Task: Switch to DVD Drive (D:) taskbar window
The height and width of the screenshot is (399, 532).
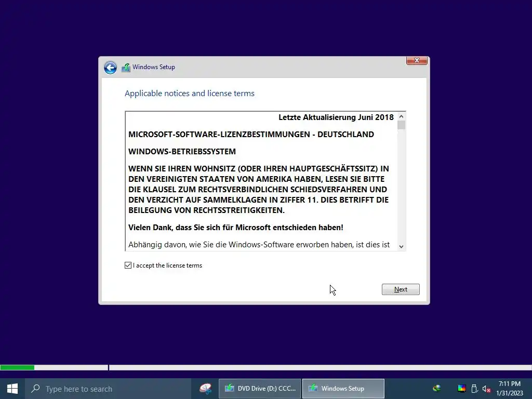Action: pyautogui.click(x=260, y=389)
